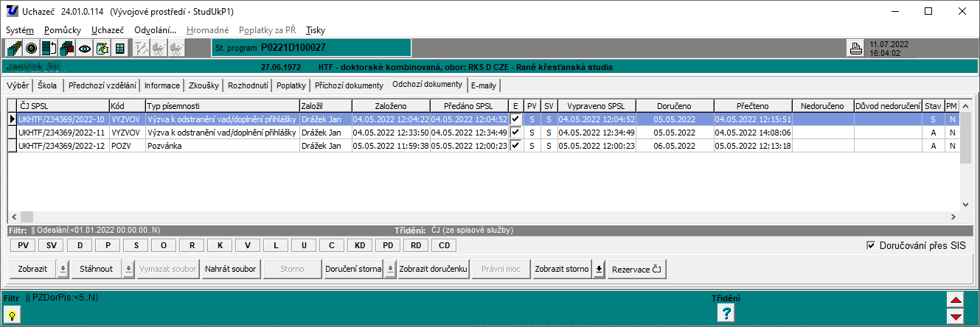Viewport: 980px width, 327px height.
Task: Click the blue question mark sorting icon
Action: point(726,313)
